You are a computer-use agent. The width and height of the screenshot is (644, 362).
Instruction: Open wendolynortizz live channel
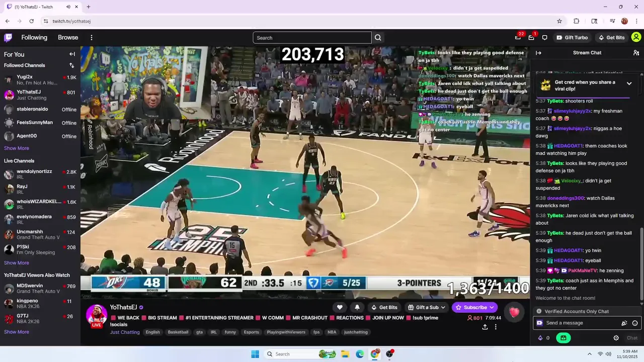click(40, 174)
